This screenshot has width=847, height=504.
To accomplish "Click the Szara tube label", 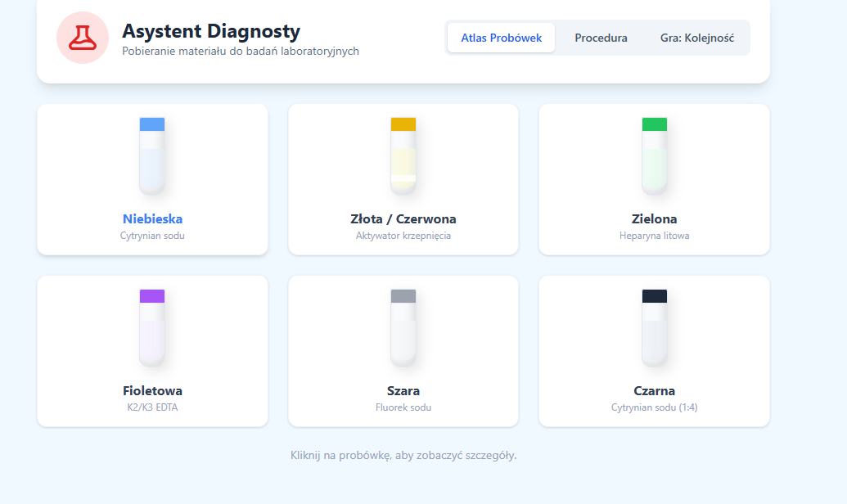I will pyautogui.click(x=403, y=391).
